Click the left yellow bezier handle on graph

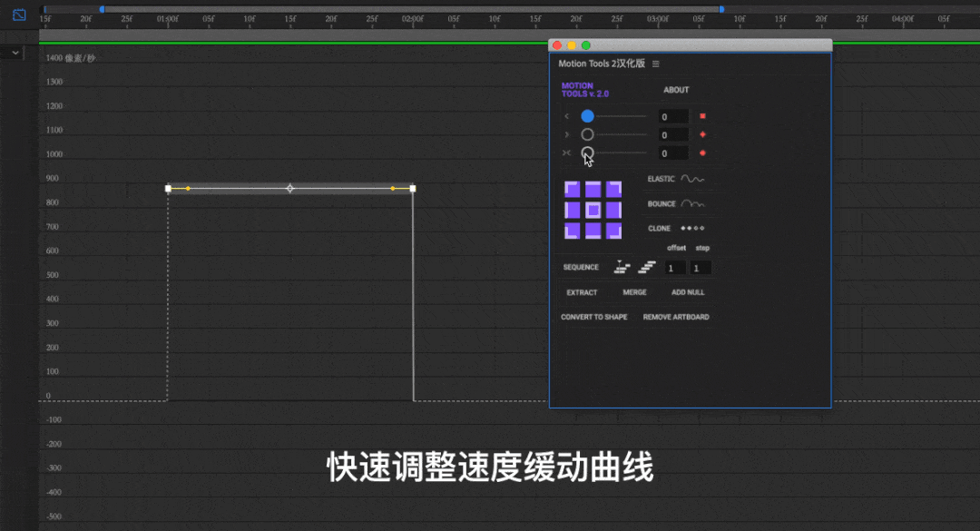[188, 188]
